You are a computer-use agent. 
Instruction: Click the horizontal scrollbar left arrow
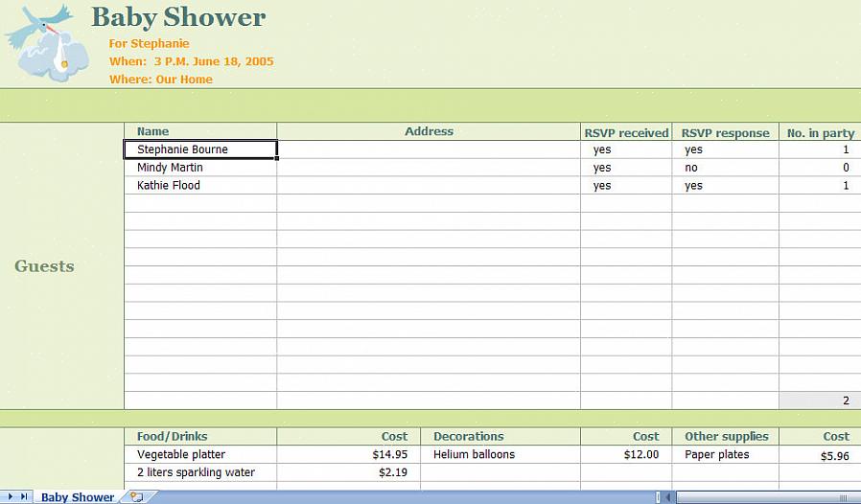click(670, 497)
